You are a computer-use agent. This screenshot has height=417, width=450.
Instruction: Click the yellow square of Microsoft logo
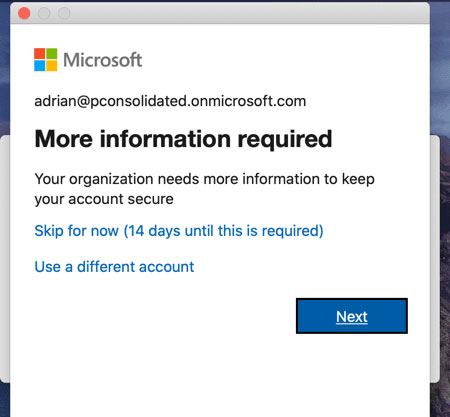click(51, 66)
